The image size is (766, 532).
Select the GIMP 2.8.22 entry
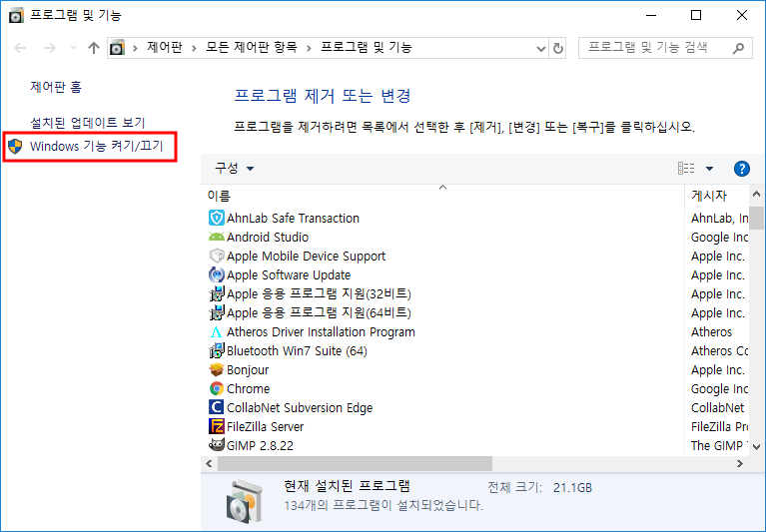point(260,445)
